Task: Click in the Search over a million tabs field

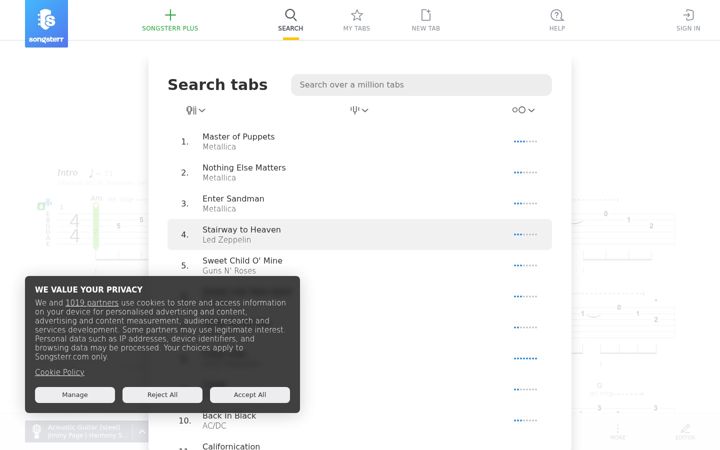Action: click(421, 85)
